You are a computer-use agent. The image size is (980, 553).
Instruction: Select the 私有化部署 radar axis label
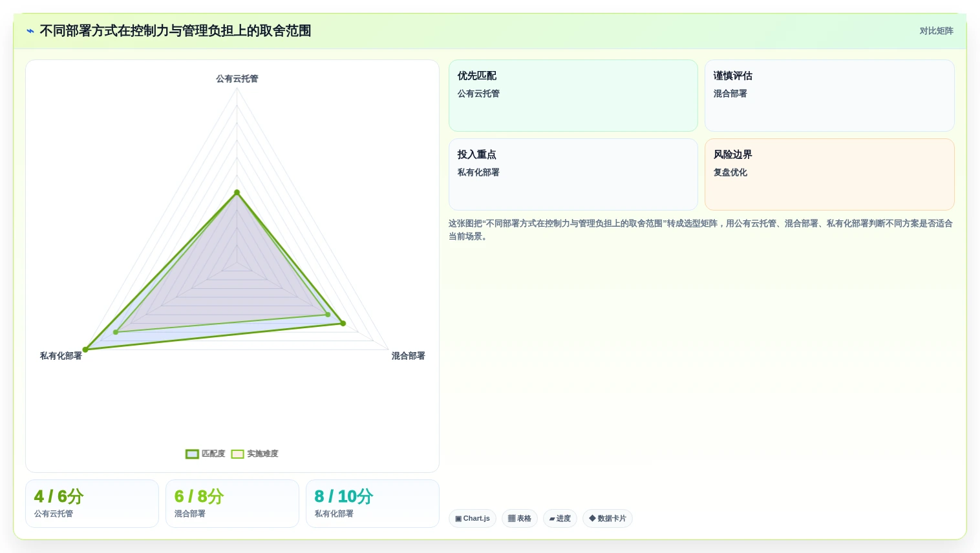point(61,356)
